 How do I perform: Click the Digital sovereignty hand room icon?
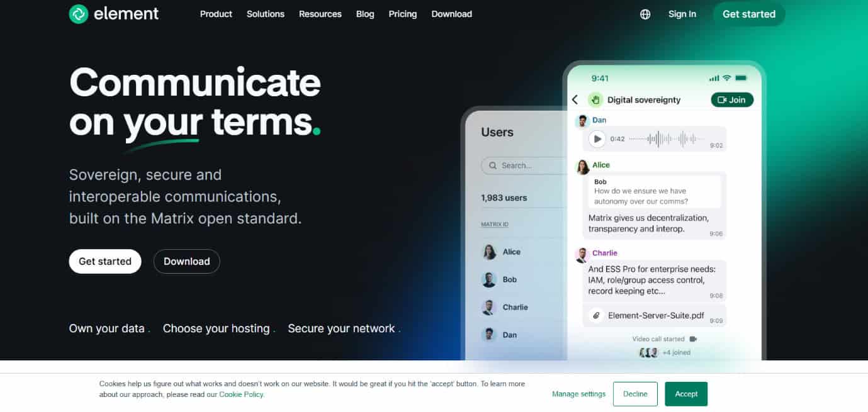[x=595, y=99]
